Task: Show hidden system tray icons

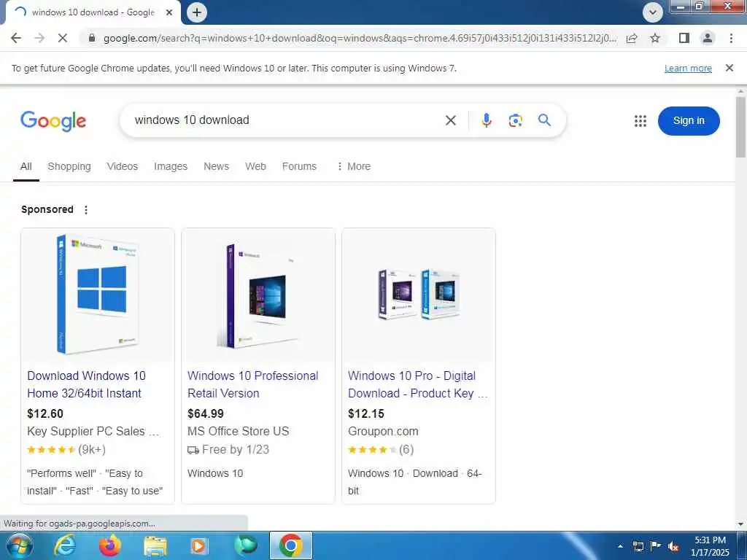Action: 620,546
